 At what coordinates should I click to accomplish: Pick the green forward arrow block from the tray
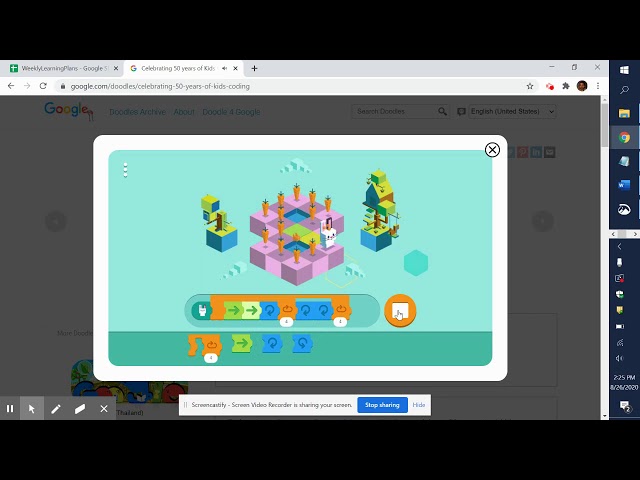pos(242,344)
